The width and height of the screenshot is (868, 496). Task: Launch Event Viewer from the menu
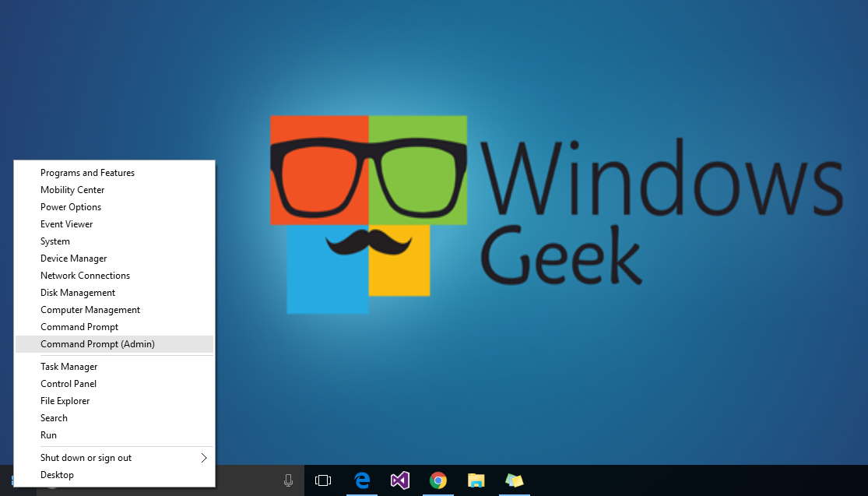coord(67,224)
